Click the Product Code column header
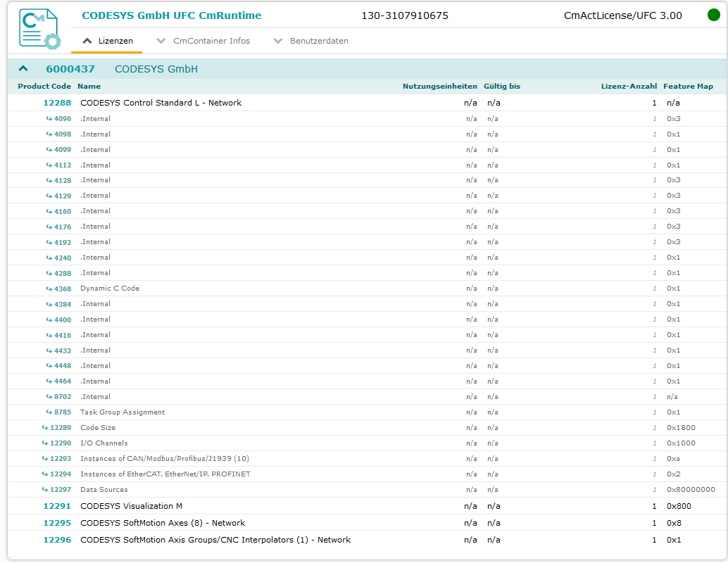 [x=44, y=87]
